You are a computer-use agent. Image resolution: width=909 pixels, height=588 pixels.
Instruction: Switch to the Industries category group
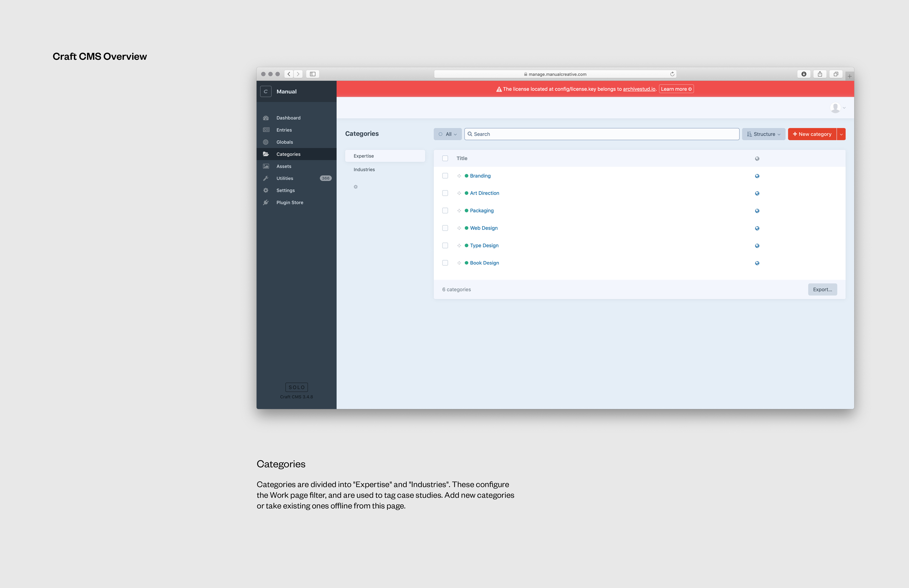point(364,170)
